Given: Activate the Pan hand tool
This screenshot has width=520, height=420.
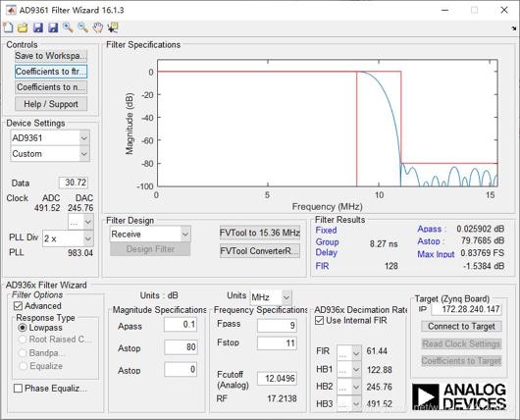Looking at the screenshot, I should (x=98, y=27).
